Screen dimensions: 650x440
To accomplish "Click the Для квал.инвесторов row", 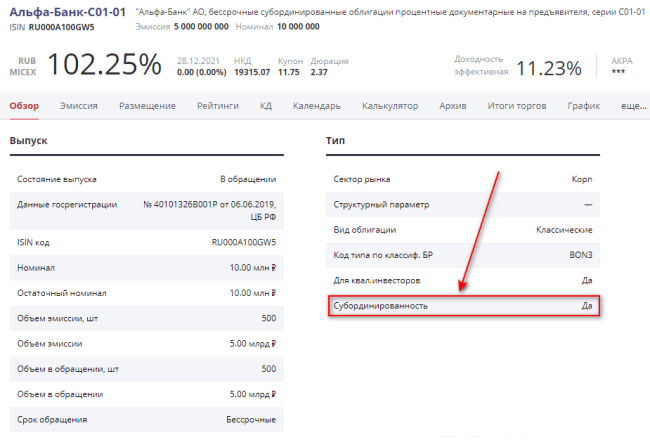I will 464,280.
